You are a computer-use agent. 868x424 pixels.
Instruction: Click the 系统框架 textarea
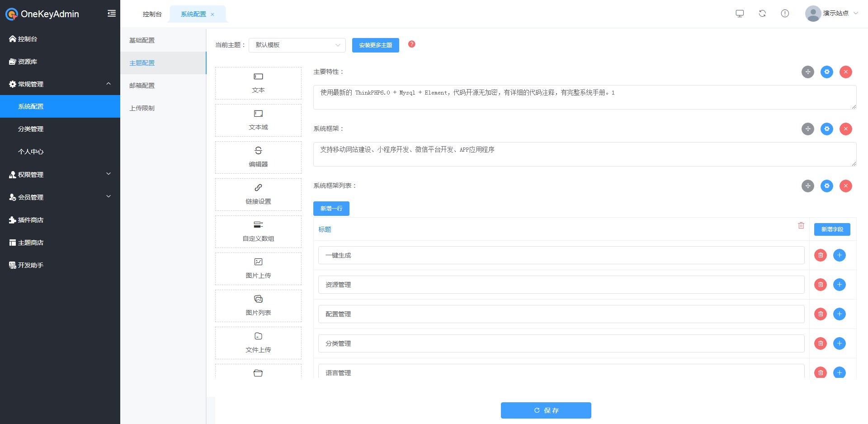(x=585, y=154)
